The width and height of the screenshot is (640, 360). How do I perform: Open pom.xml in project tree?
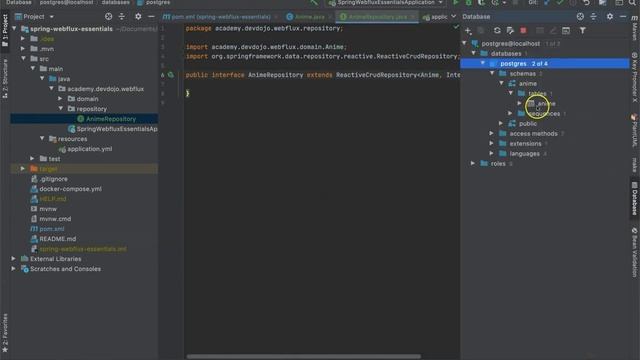coord(48,229)
